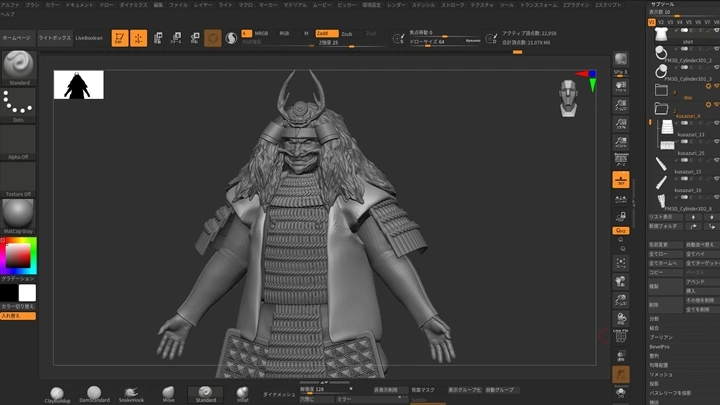Select SnakeHook brush in bottom shelf
The height and width of the screenshot is (405, 720).
(131, 394)
